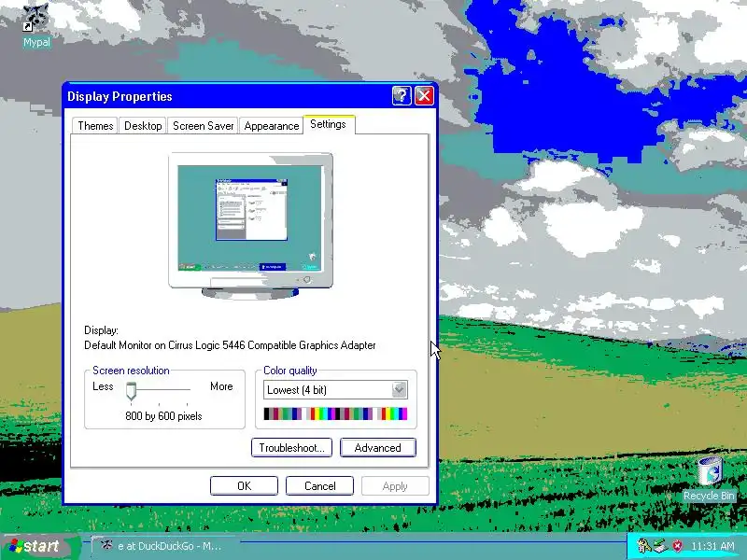Expand the Color quality dropdown arrow

pyautogui.click(x=400, y=389)
